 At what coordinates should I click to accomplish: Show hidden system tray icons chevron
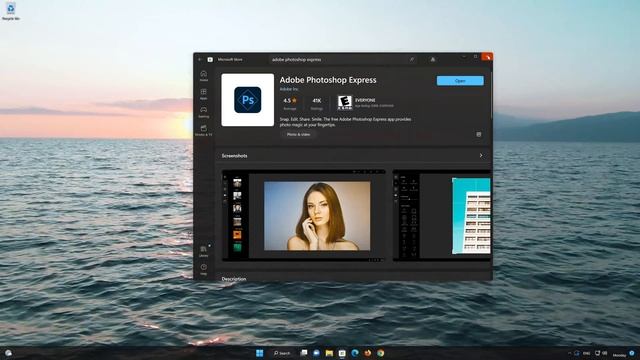coord(569,353)
